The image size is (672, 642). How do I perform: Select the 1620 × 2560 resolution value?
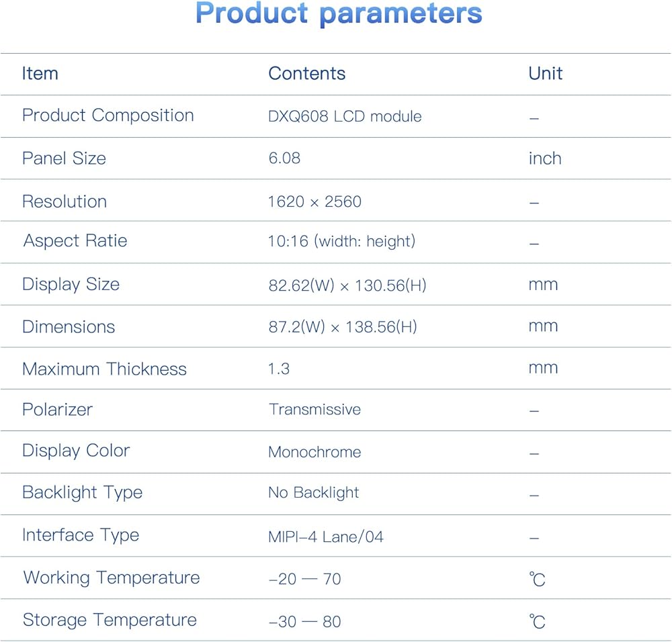point(314,201)
